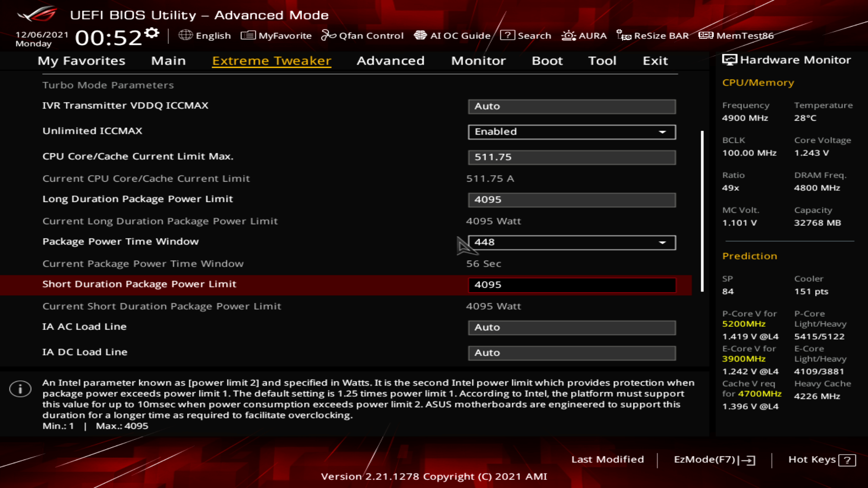Open AI OC Guide brain icon
This screenshot has height=488, width=868.
[420, 35]
